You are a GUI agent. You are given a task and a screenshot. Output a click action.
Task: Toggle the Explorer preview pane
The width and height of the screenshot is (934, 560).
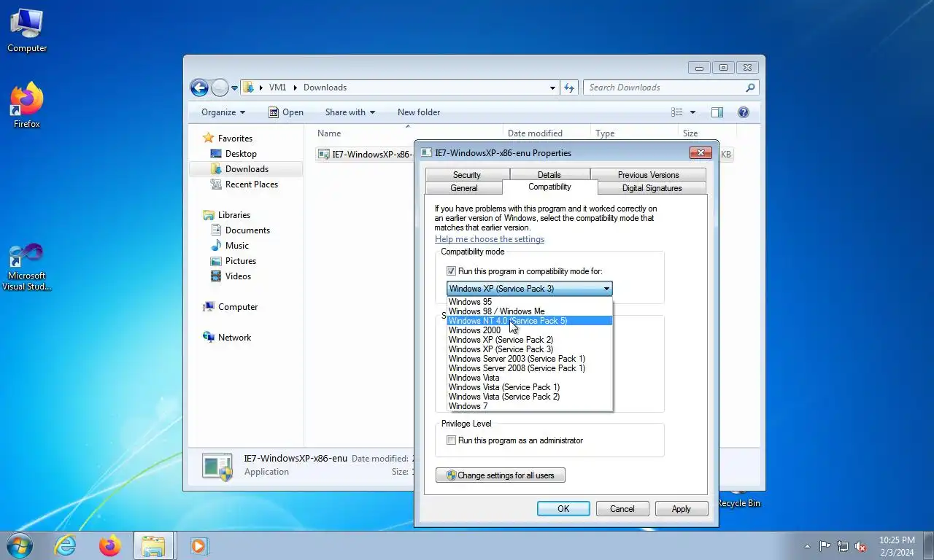pos(717,112)
